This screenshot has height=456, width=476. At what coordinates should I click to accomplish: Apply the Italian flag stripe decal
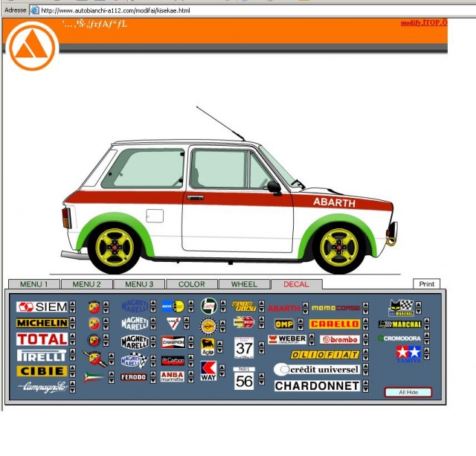[94, 376]
